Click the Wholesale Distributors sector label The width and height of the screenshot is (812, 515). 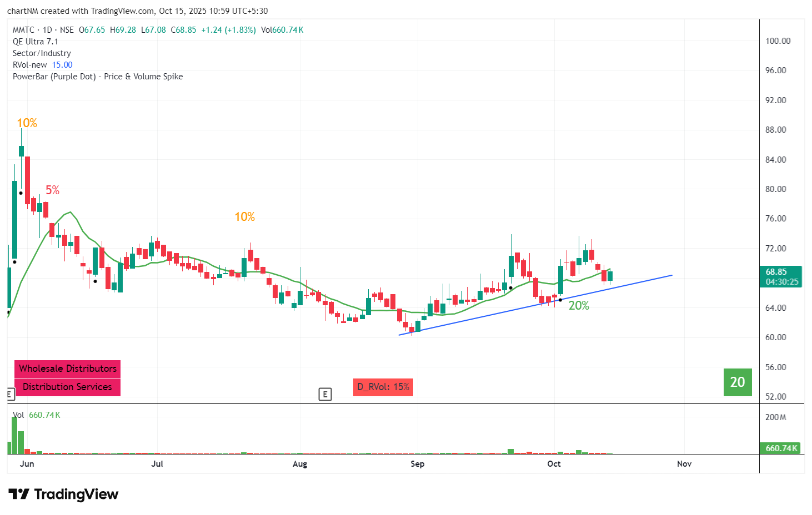click(x=67, y=368)
